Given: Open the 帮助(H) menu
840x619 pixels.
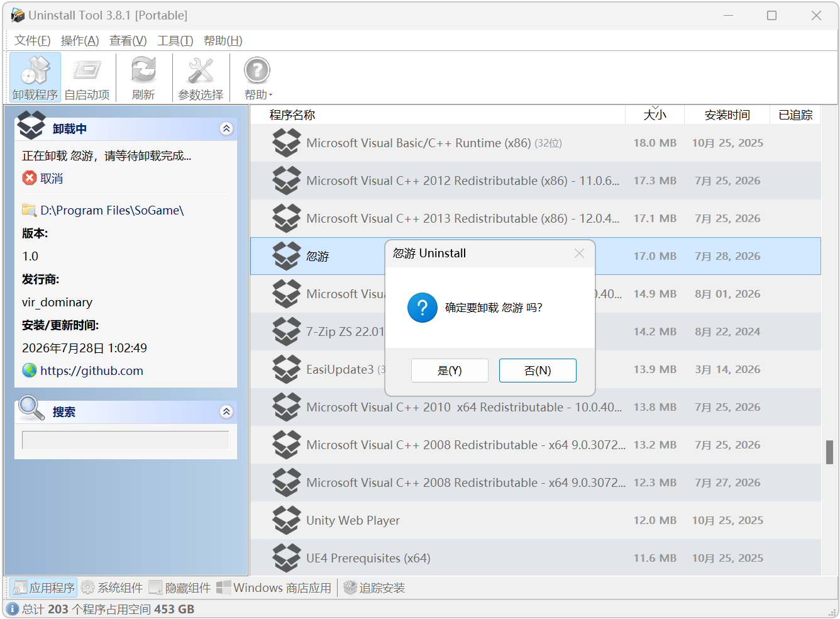Looking at the screenshot, I should (x=223, y=41).
